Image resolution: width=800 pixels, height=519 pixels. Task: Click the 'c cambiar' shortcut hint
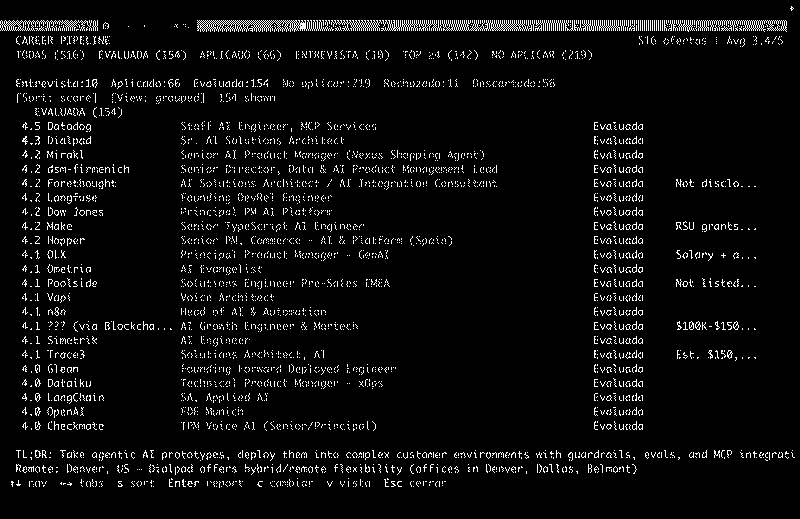pyautogui.click(x=285, y=483)
